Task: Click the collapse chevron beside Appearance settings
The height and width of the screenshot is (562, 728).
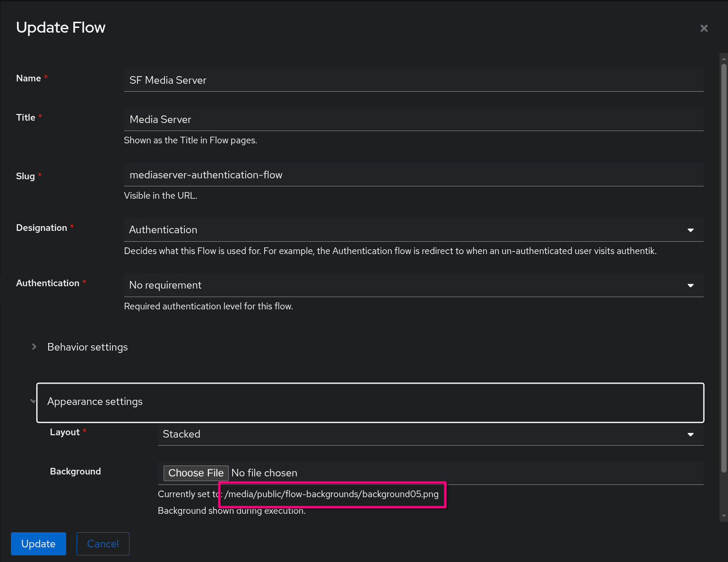Action: pyautogui.click(x=33, y=402)
